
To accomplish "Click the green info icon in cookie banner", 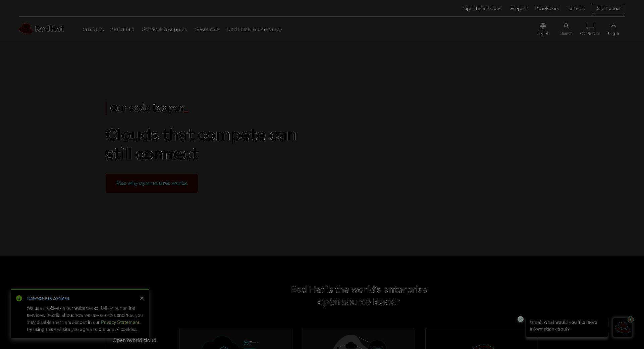I will [x=19, y=298].
